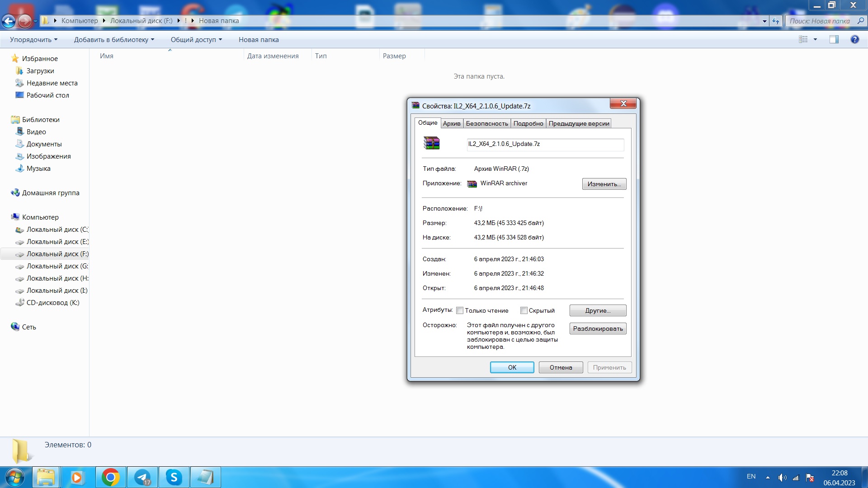Click the Изменить... button

coord(604,184)
